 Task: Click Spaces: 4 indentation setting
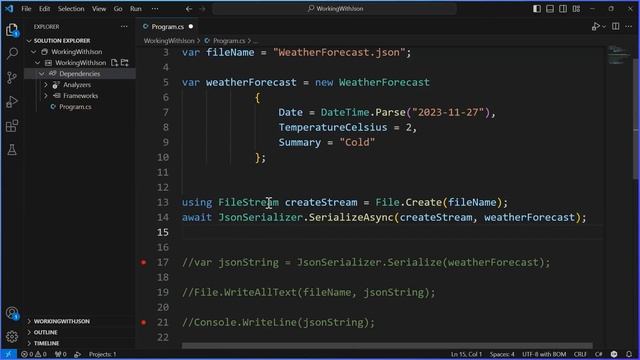coord(502,354)
